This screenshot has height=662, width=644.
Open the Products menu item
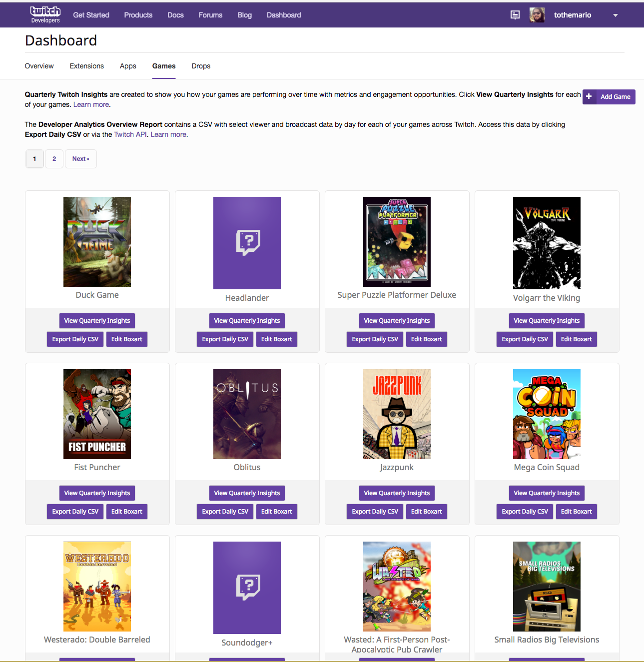click(138, 15)
